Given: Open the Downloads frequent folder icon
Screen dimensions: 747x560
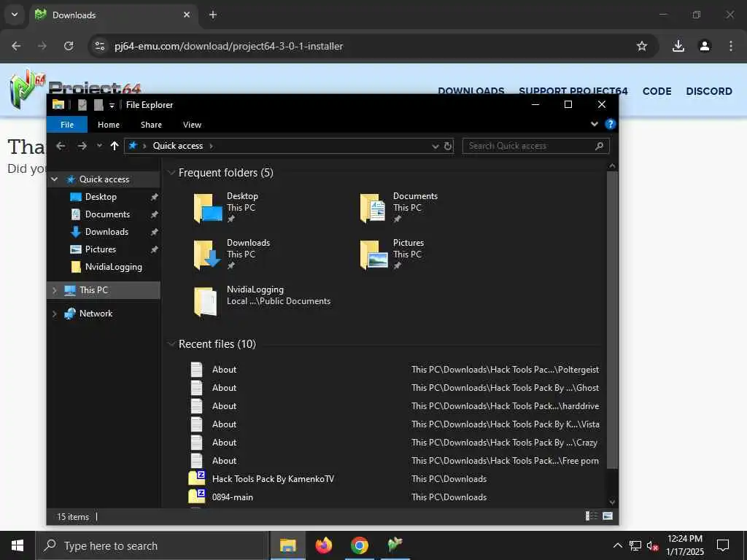Looking at the screenshot, I should pos(207,254).
